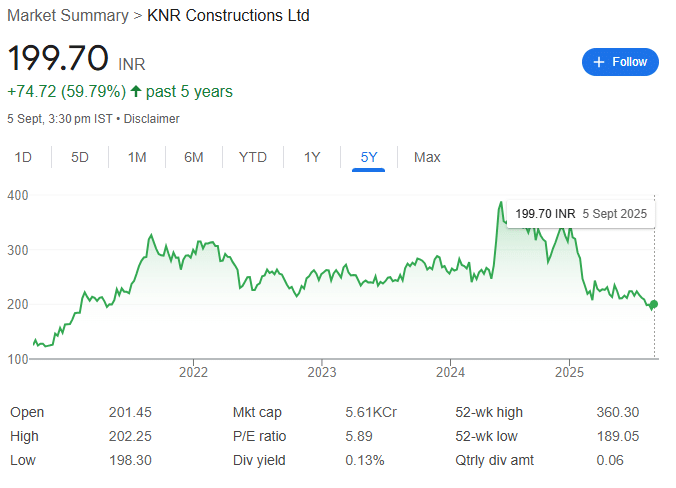Click the 2025 x-axis label

click(x=569, y=372)
